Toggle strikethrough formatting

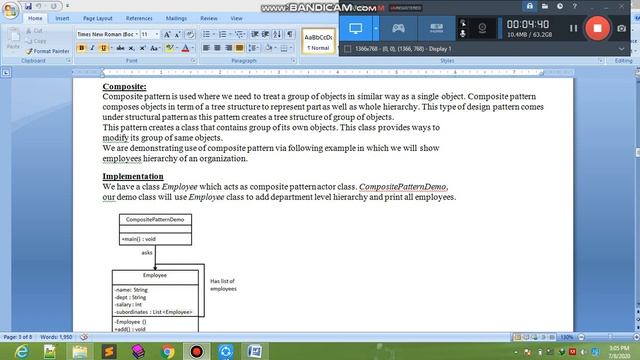tap(120, 48)
